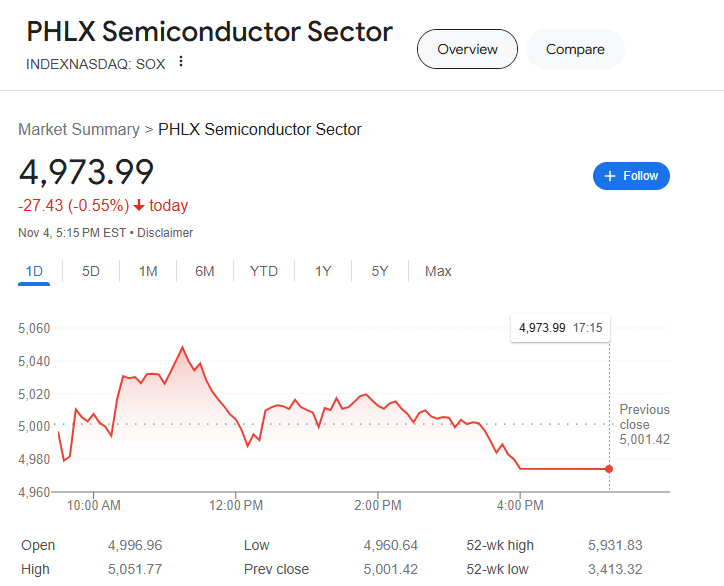Switch chart to YTD range
This screenshot has width=724, height=586.
point(264,271)
